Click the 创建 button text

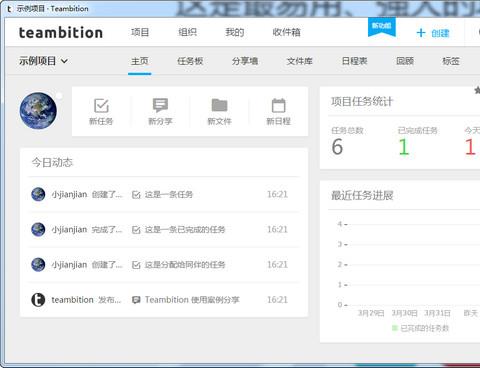click(440, 33)
